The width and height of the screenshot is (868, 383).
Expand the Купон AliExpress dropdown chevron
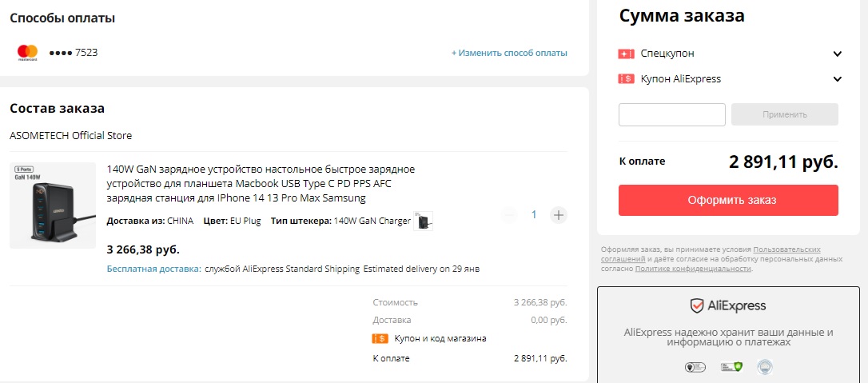pos(838,79)
